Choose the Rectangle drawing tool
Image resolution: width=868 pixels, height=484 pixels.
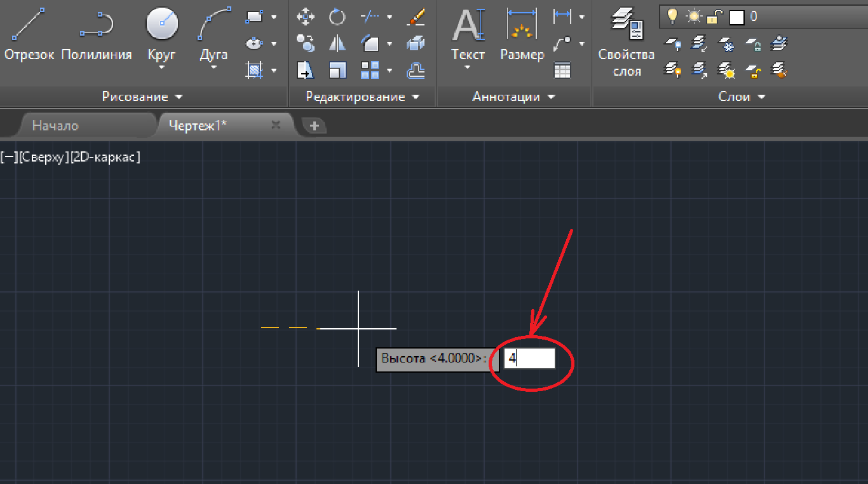coord(255,17)
